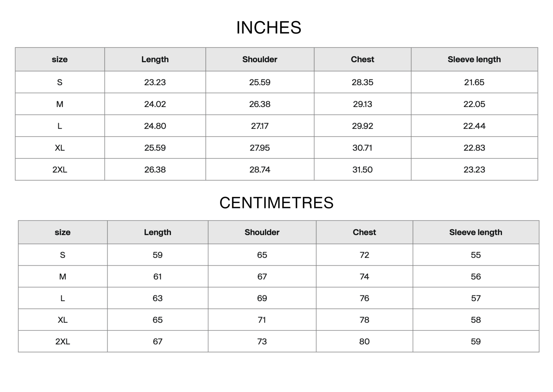Click the 73 shoulder value for 2XL
Viewport: 553px width, 392px height.
[x=262, y=342]
